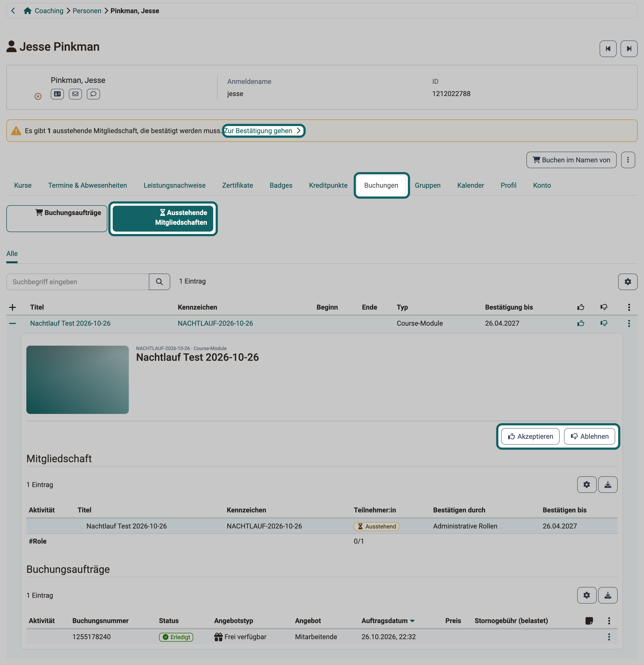644x665 pixels.
Task: Click Zur Bestätigung gehen link
Action: click(x=262, y=131)
